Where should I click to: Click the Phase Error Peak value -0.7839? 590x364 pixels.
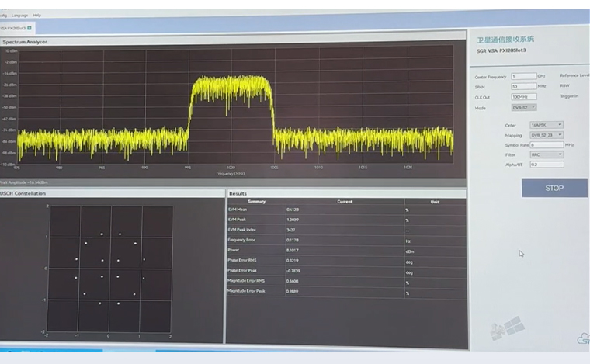coord(293,271)
